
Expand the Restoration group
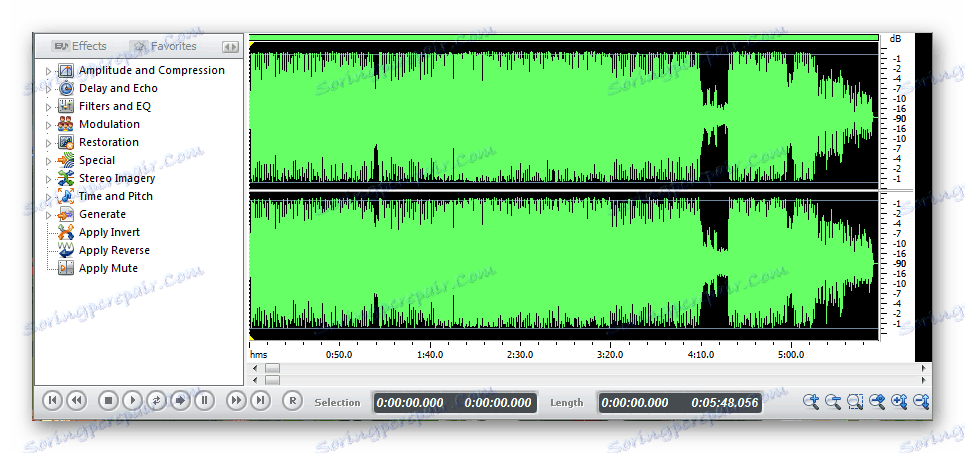[x=49, y=143]
